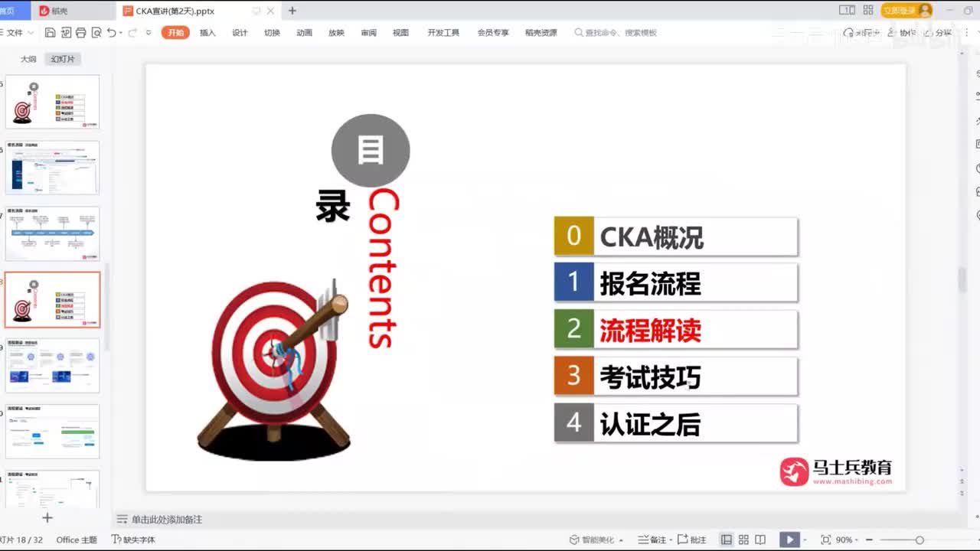Image resolution: width=980 pixels, height=551 pixels.
Task: Open the 动画 ribbon tab
Action: tap(304, 33)
